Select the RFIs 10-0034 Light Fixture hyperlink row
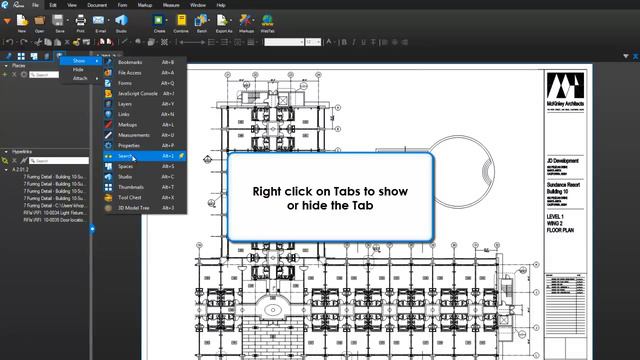Image resolution: width=640 pixels, height=360 pixels. pos(55,213)
